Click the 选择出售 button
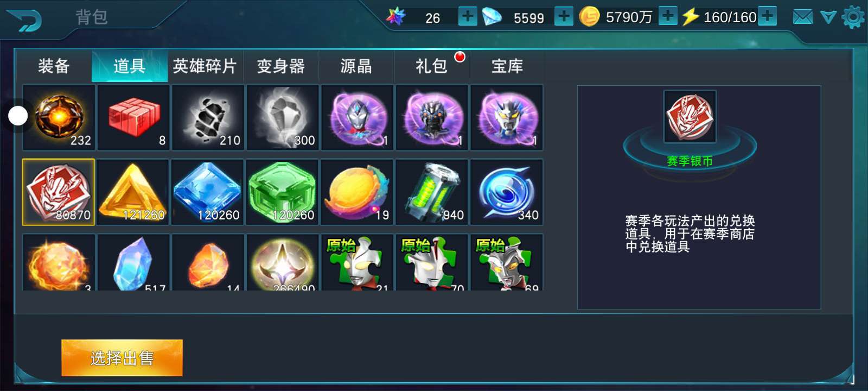The image size is (868, 391). click(x=122, y=358)
